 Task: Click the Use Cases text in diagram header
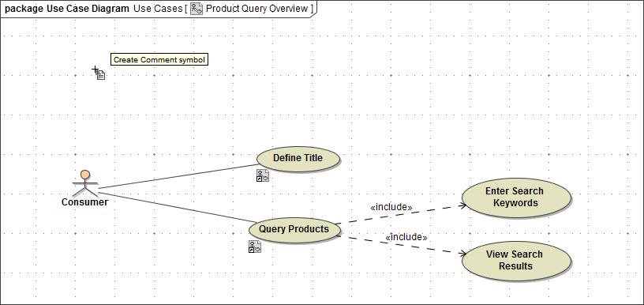(158, 9)
